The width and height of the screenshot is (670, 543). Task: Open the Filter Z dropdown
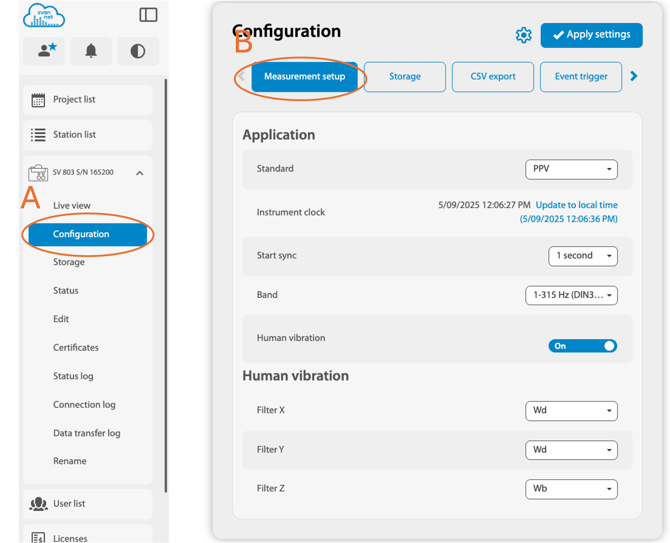(571, 489)
